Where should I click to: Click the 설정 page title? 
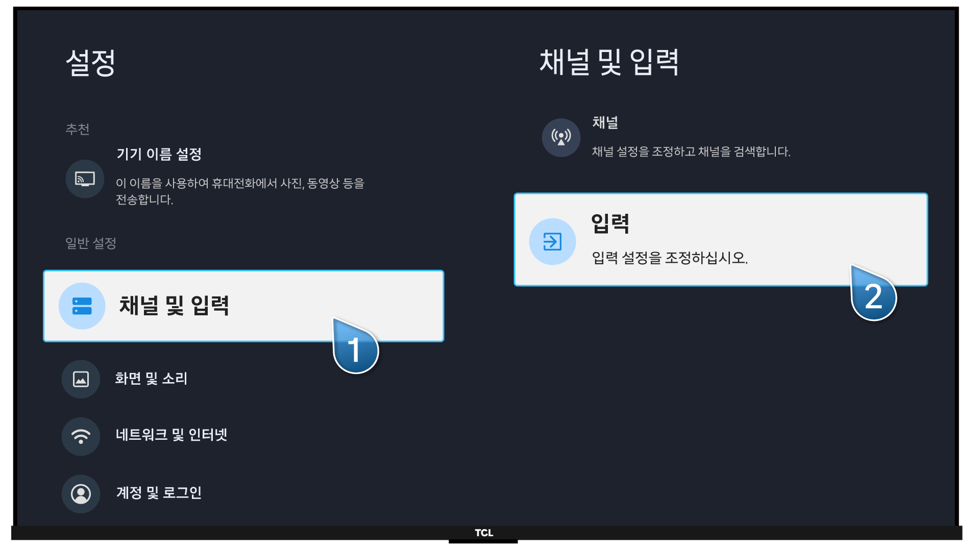point(91,63)
